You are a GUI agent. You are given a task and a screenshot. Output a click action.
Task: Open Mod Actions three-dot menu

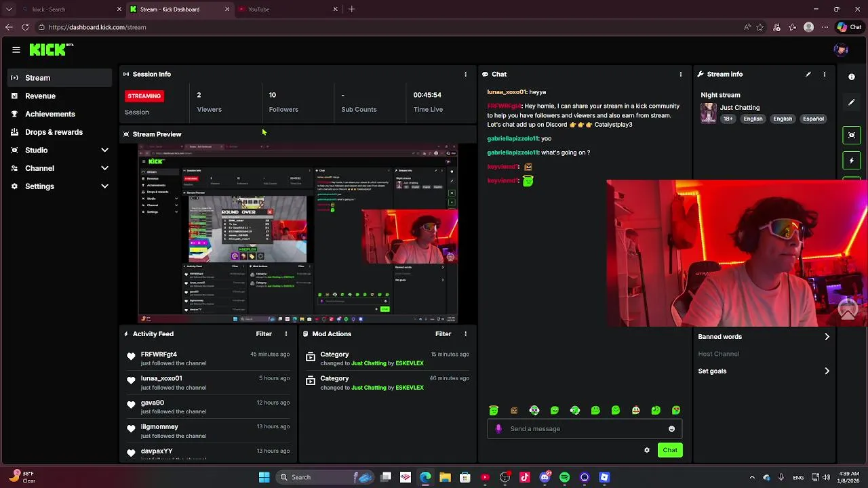(465, 333)
